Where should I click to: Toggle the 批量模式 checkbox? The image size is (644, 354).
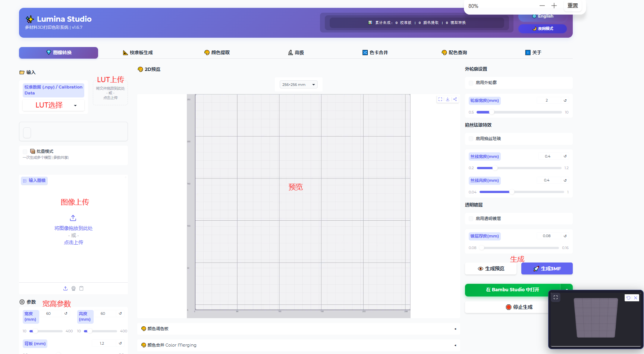pyautogui.click(x=25, y=151)
